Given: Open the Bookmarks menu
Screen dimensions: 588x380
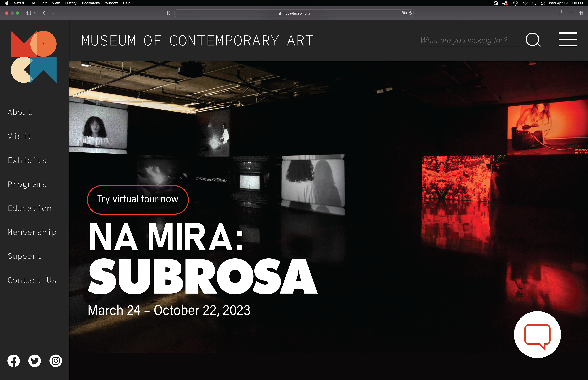Looking at the screenshot, I should click(91, 3).
